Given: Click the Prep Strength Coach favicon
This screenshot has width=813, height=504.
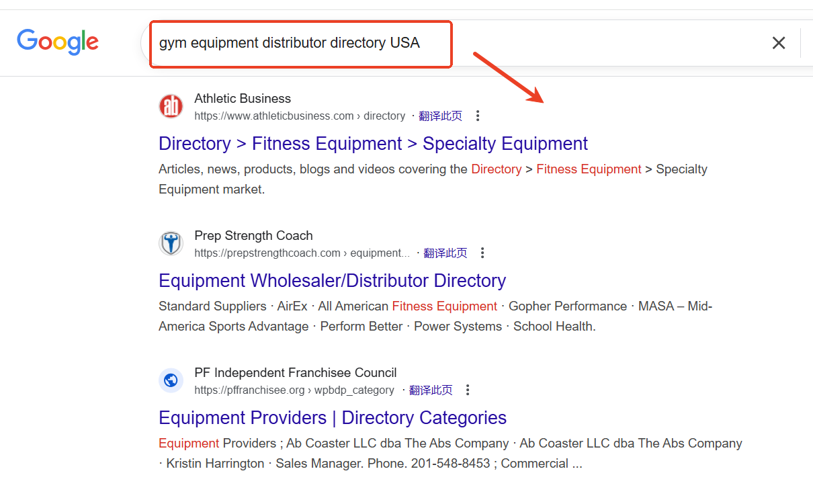Looking at the screenshot, I should (x=171, y=243).
